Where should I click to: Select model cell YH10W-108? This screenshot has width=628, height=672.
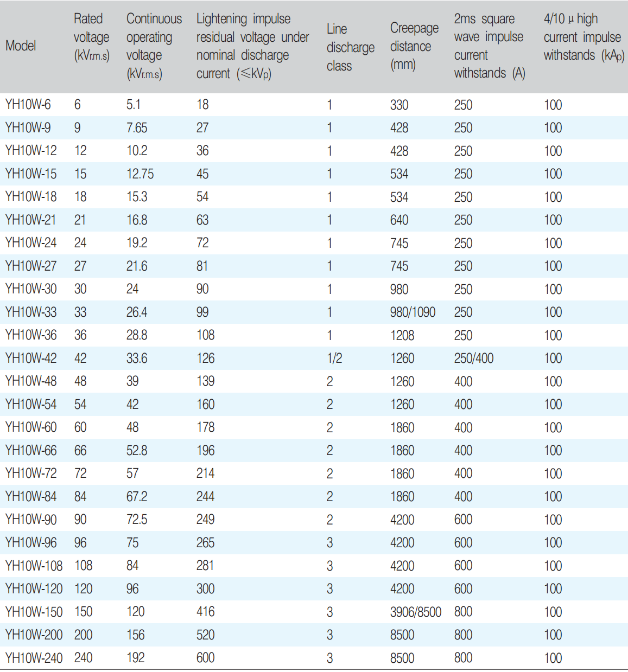tap(34, 566)
